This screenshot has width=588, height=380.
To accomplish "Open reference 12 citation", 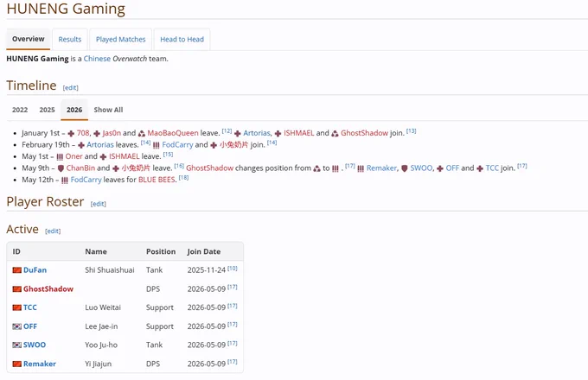I will (x=227, y=131).
